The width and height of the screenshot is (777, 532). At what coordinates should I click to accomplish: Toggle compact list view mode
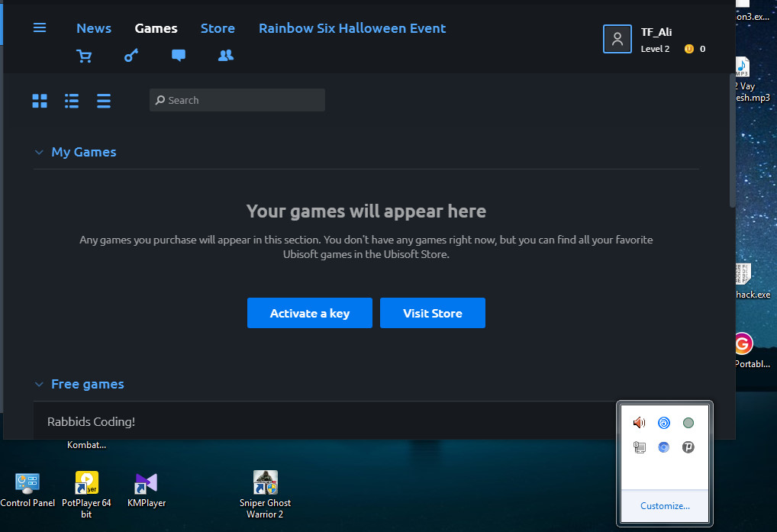point(103,100)
